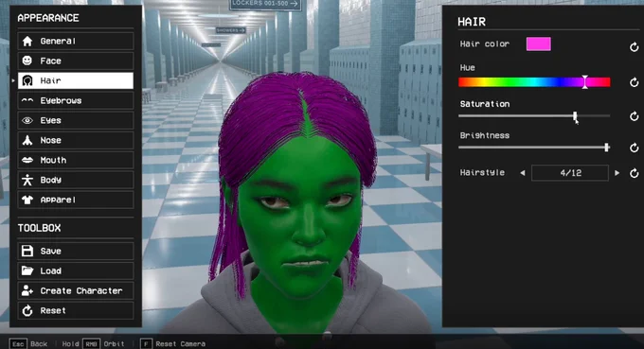This screenshot has width=644, height=349.
Task: Reset the Hairstyle selection
Action: pos(635,173)
